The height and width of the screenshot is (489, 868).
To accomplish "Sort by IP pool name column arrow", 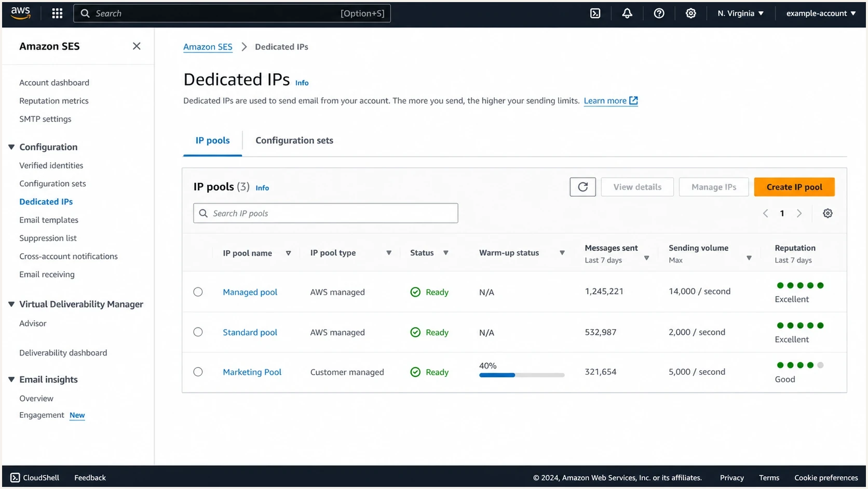I will pyautogui.click(x=288, y=253).
